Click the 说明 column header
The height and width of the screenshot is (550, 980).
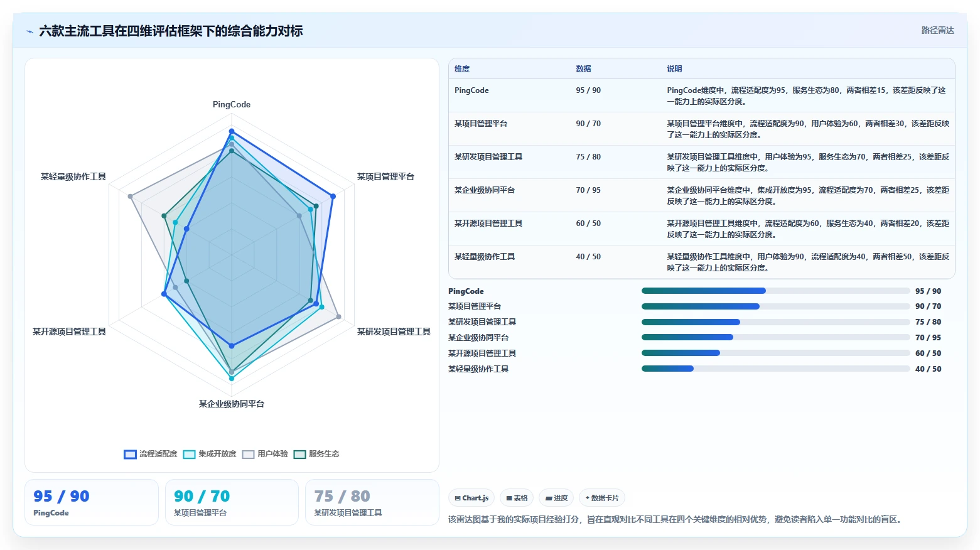674,69
